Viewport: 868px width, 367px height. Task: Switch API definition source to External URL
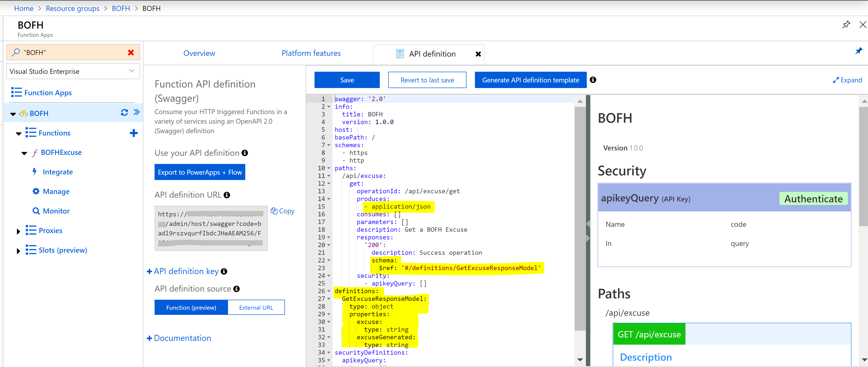[256, 307]
